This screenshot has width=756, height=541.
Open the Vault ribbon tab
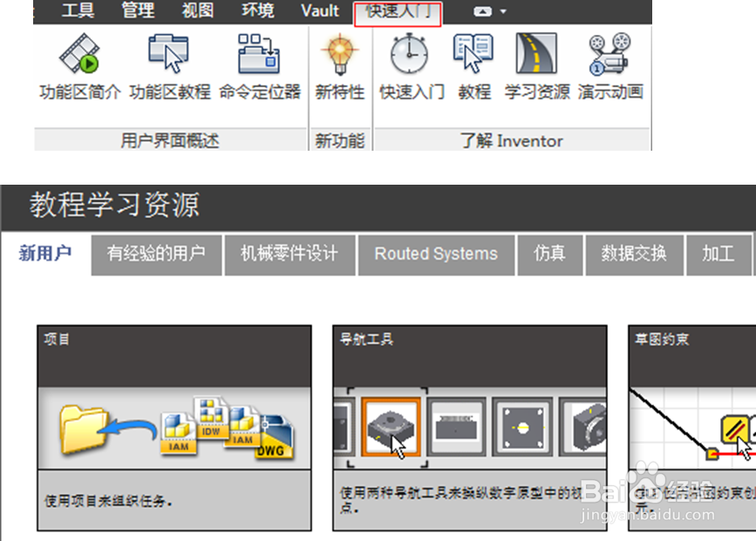320,10
